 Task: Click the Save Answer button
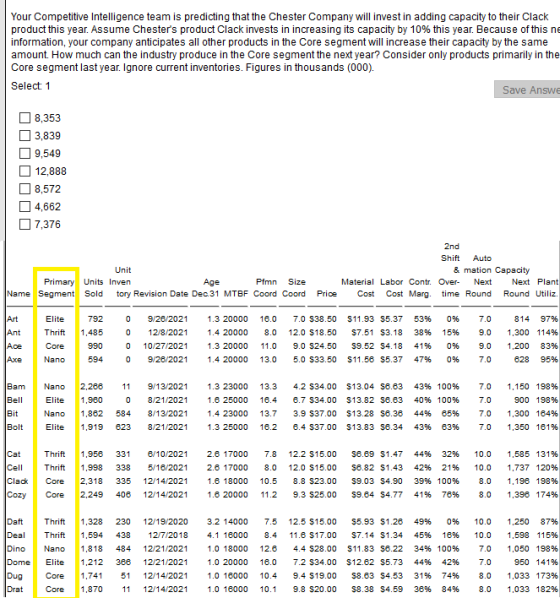(x=528, y=89)
